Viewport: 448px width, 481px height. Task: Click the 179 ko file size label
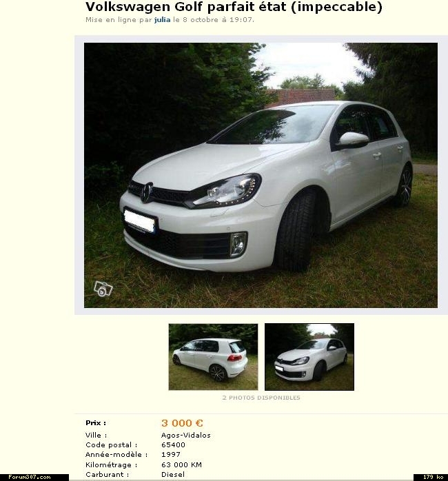click(x=433, y=477)
